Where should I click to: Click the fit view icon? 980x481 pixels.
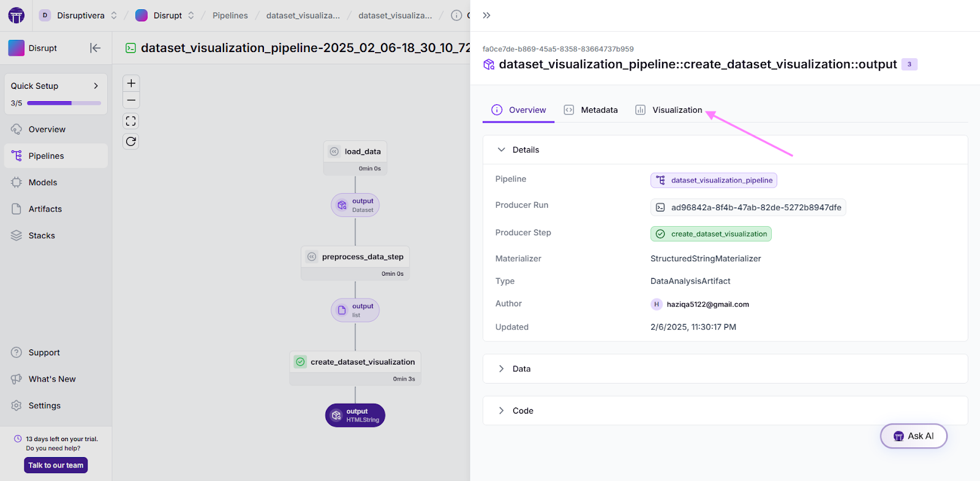[x=131, y=121]
